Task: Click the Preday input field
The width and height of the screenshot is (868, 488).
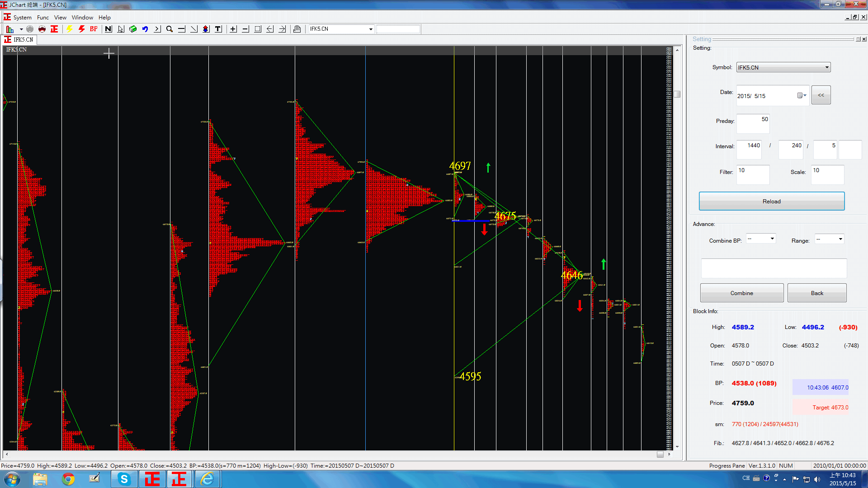Action: (753, 123)
